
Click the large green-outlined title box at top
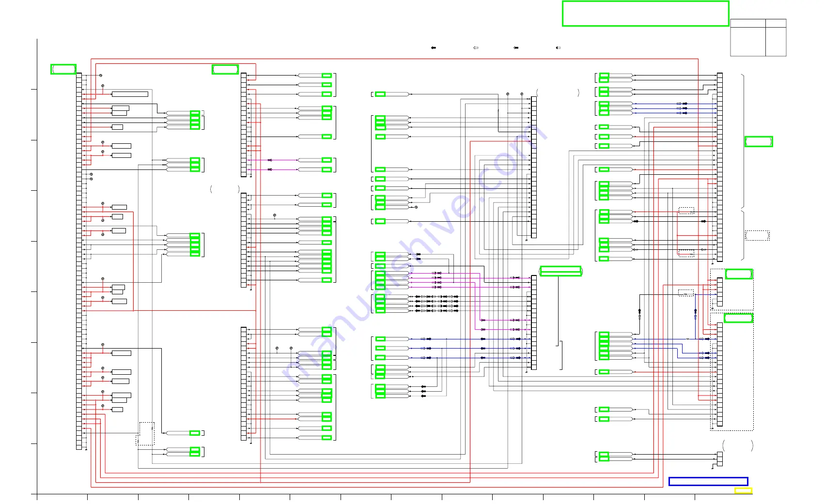coord(645,14)
